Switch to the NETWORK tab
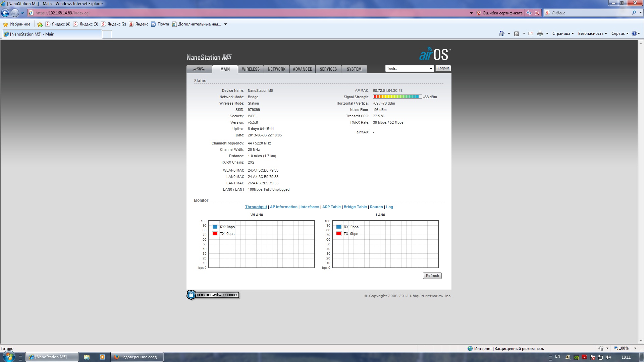 tap(277, 69)
